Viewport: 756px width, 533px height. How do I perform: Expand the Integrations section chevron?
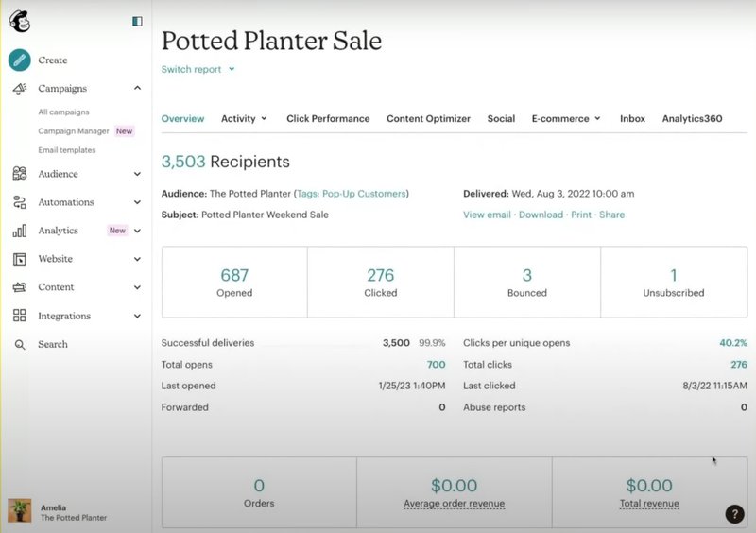point(137,316)
